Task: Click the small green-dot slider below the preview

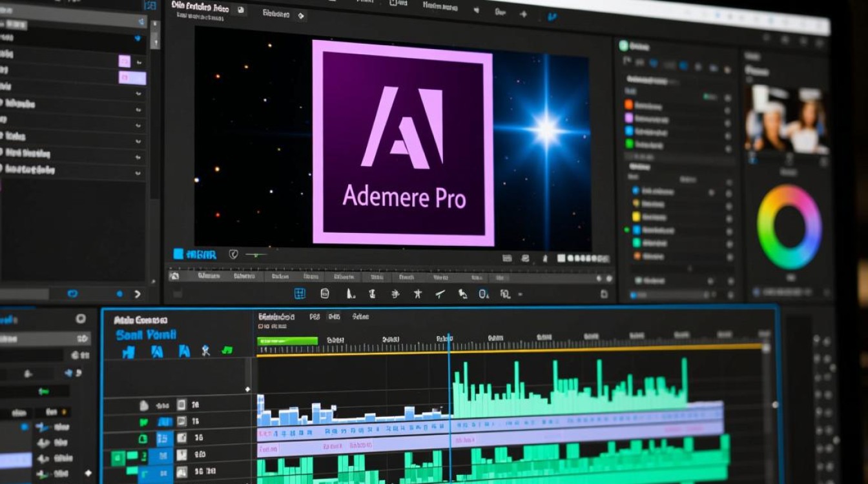Action: coord(256,255)
